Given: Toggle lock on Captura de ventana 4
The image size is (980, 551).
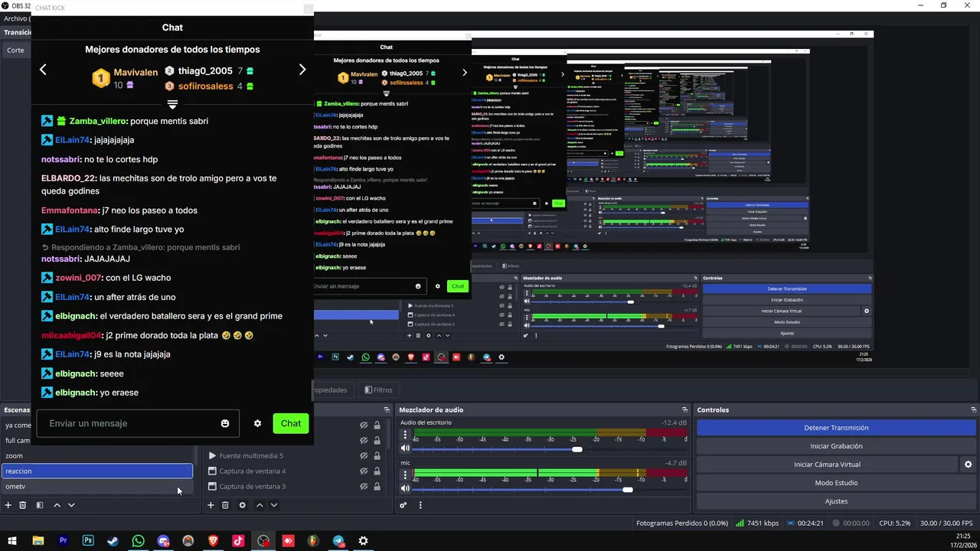Looking at the screenshot, I should coord(377,471).
